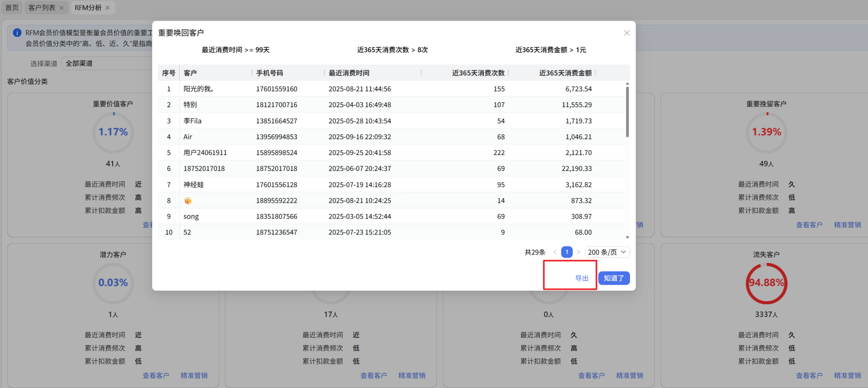
Task: Click the 知道了 confirm button
Action: (614, 278)
